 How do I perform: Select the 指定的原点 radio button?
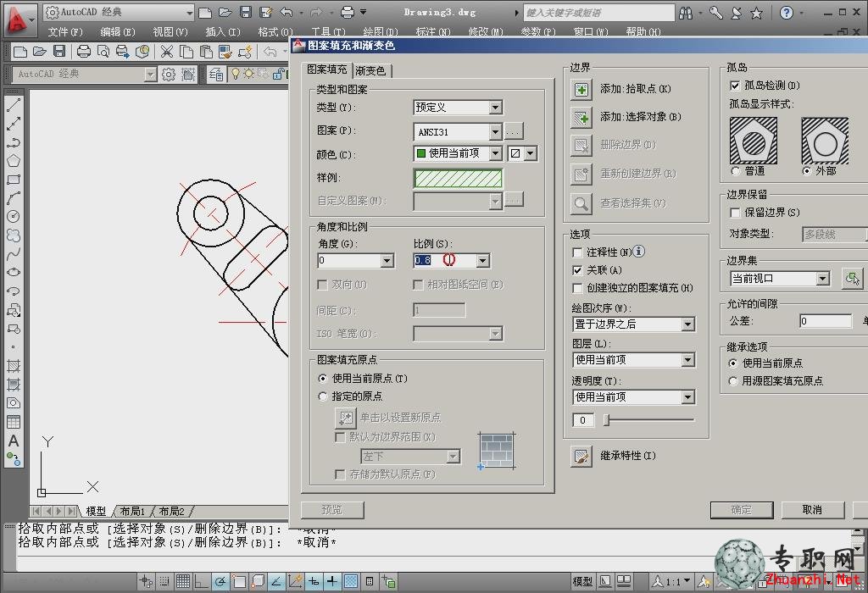point(323,396)
